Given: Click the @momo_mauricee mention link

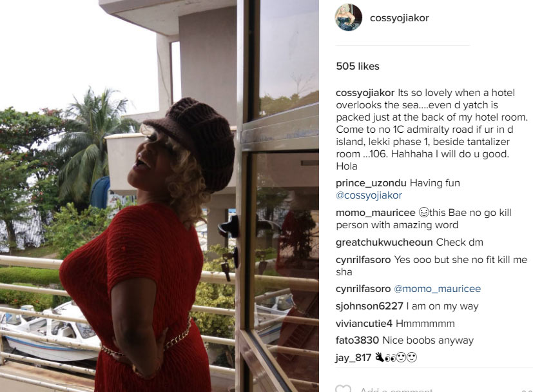Looking at the screenshot, I should click(437, 289).
